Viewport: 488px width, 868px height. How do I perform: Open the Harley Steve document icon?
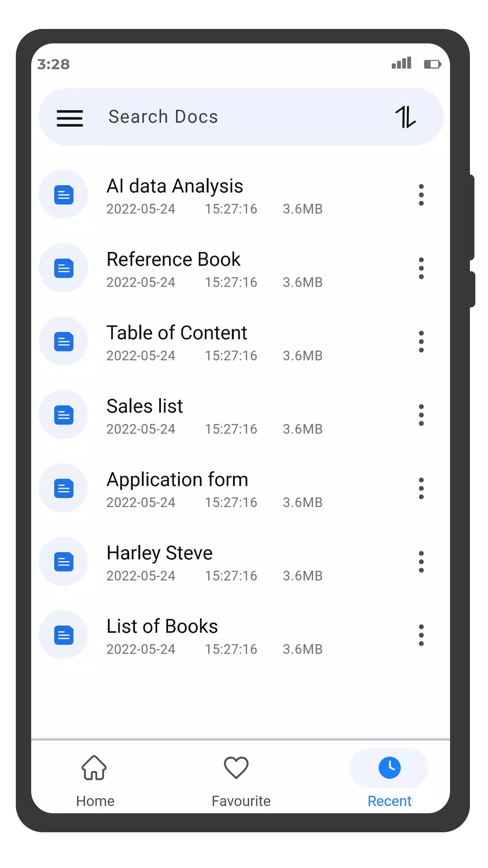[64, 562]
